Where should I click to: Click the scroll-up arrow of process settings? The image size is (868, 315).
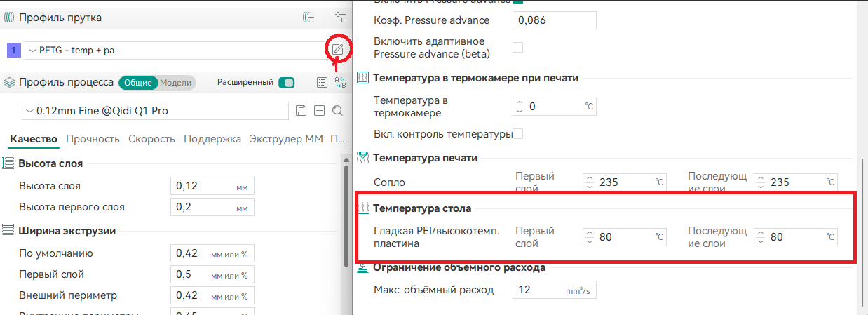coord(345,160)
